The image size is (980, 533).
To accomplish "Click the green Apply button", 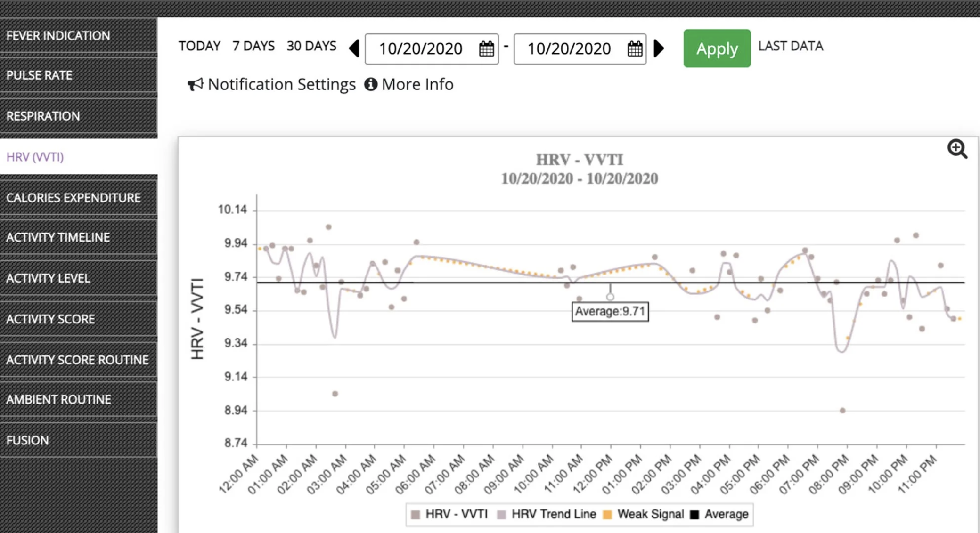I will pos(717,48).
